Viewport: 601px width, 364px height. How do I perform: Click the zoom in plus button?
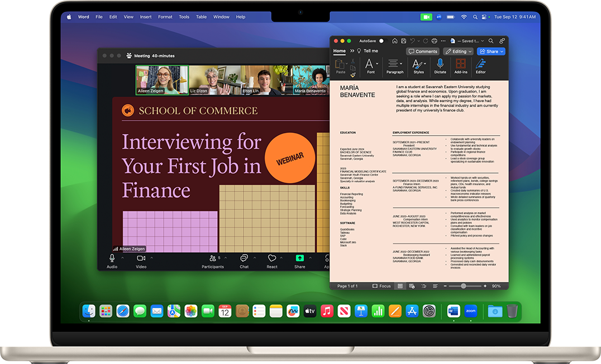click(x=485, y=286)
